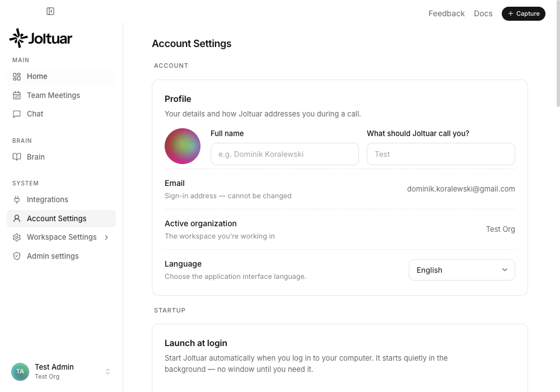Click the Joltuar logo

click(41, 38)
